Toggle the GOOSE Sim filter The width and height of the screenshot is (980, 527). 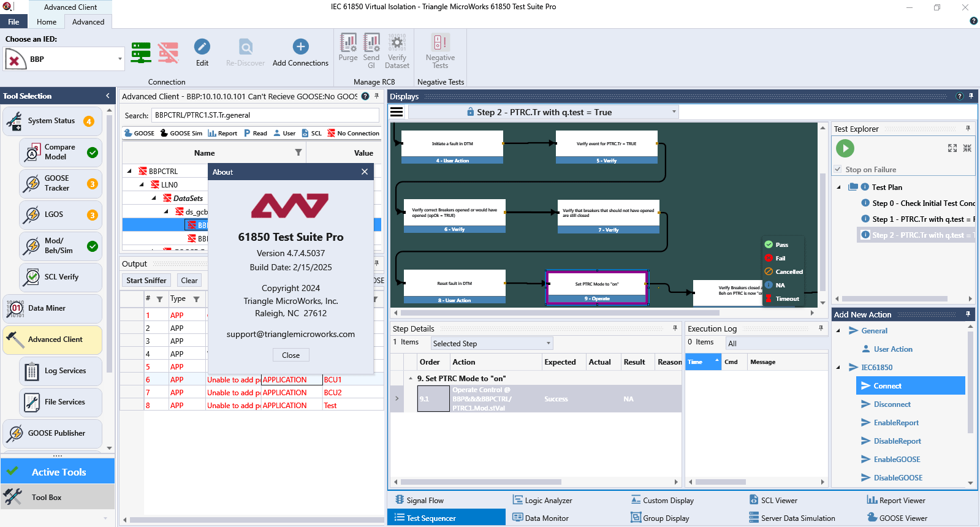[x=181, y=133]
